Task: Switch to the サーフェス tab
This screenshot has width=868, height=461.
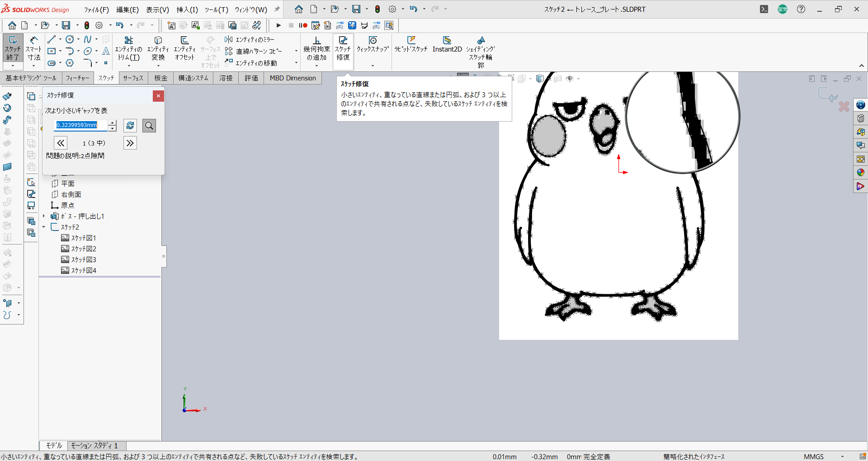Action: click(133, 78)
